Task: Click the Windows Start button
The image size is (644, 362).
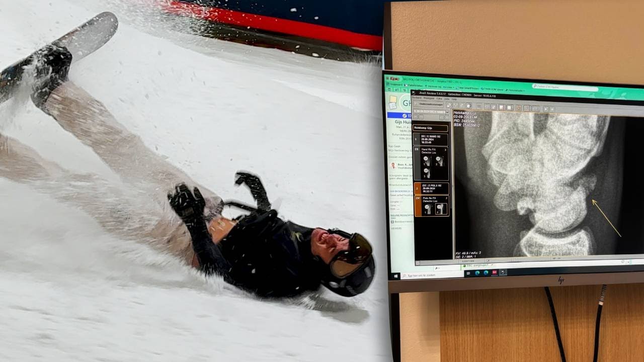Action: tap(396, 276)
